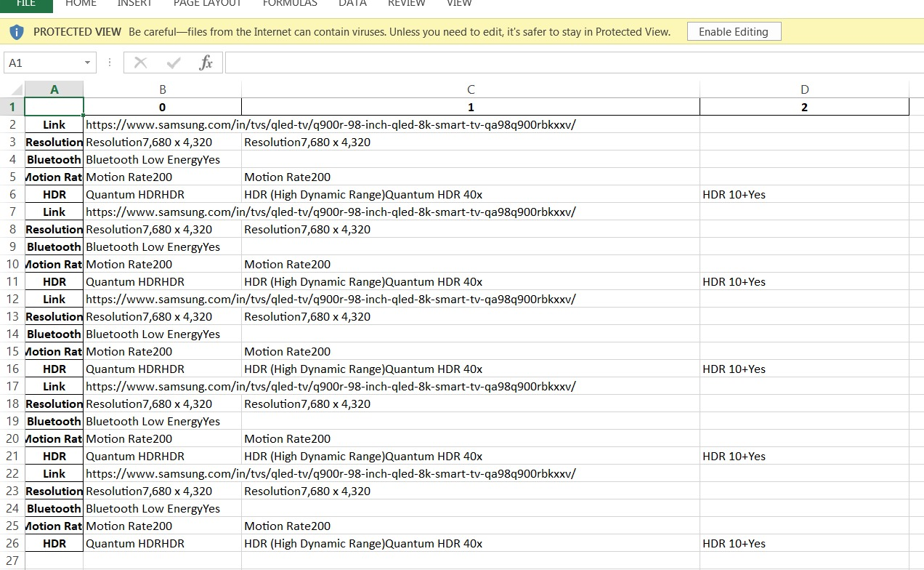Switch to the INSERT ribbon tab

click(x=134, y=4)
